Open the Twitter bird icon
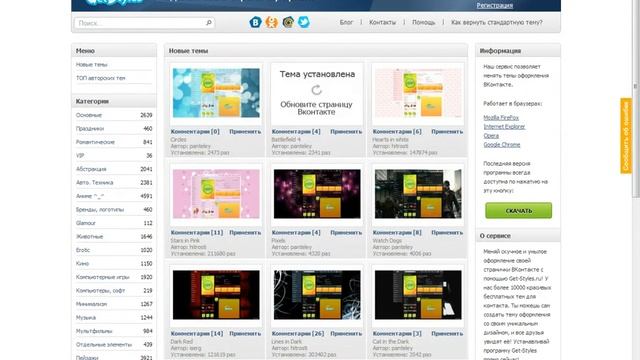640x360 pixels. pos(304,22)
